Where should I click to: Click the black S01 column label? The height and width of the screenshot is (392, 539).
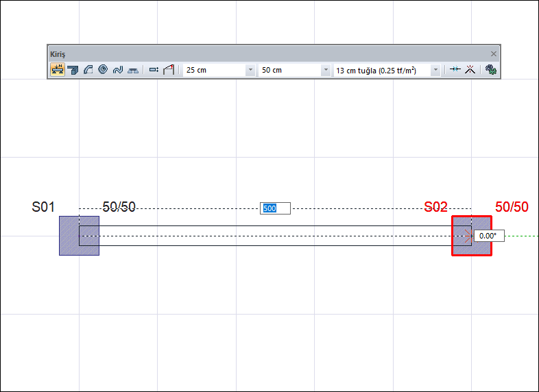[x=43, y=207]
